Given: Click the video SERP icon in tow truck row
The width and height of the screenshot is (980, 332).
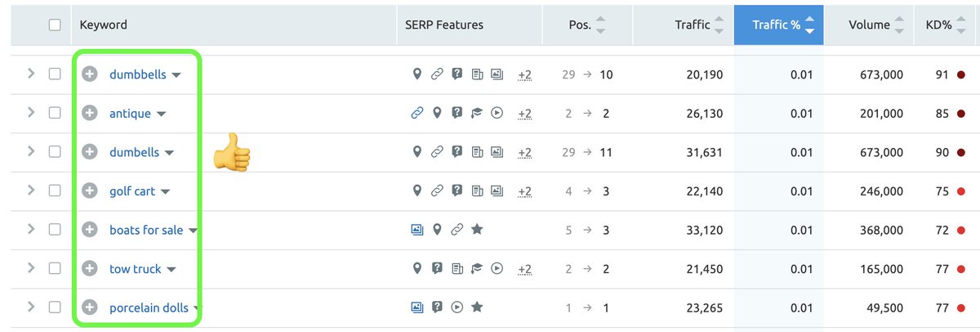Looking at the screenshot, I should pyautogui.click(x=497, y=269).
